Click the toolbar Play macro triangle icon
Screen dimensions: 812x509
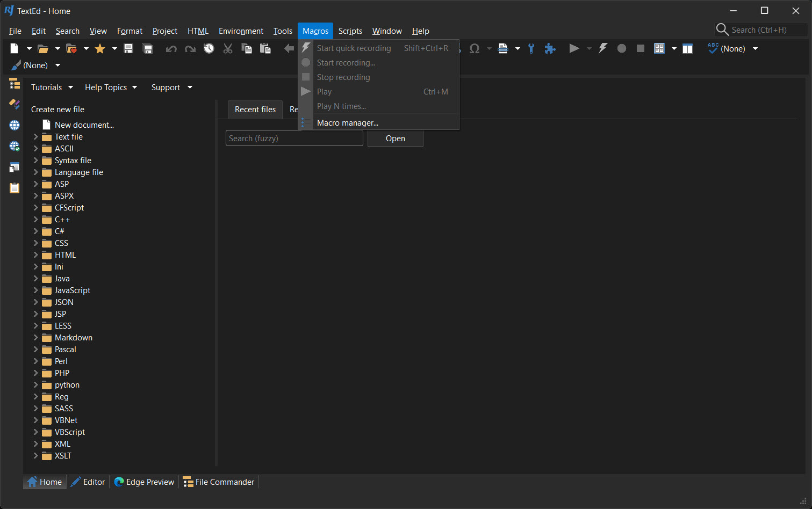[574, 48]
